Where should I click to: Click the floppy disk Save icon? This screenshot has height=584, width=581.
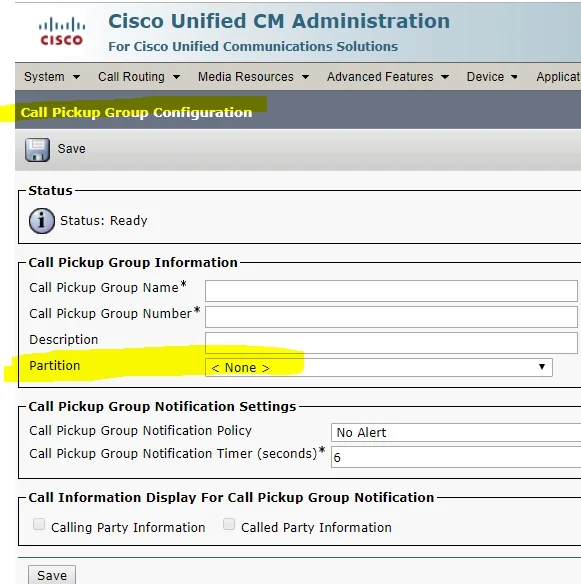(x=37, y=149)
